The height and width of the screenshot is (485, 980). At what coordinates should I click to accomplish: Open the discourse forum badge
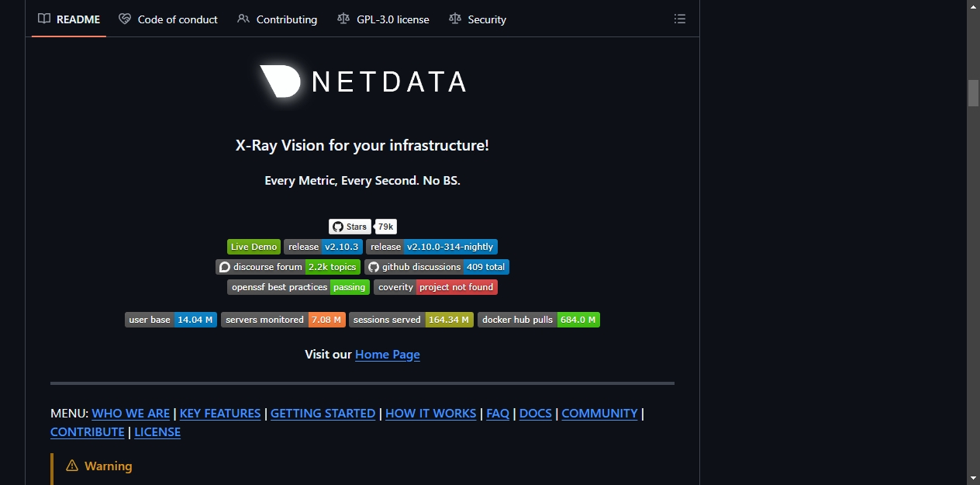(x=288, y=267)
